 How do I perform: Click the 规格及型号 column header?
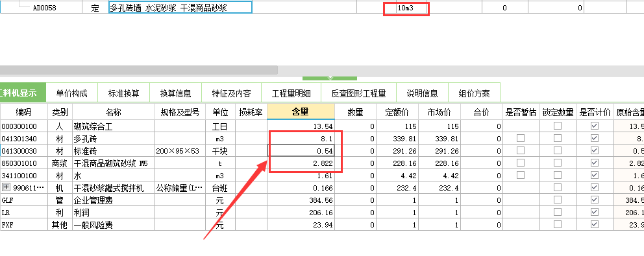click(180, 112)
